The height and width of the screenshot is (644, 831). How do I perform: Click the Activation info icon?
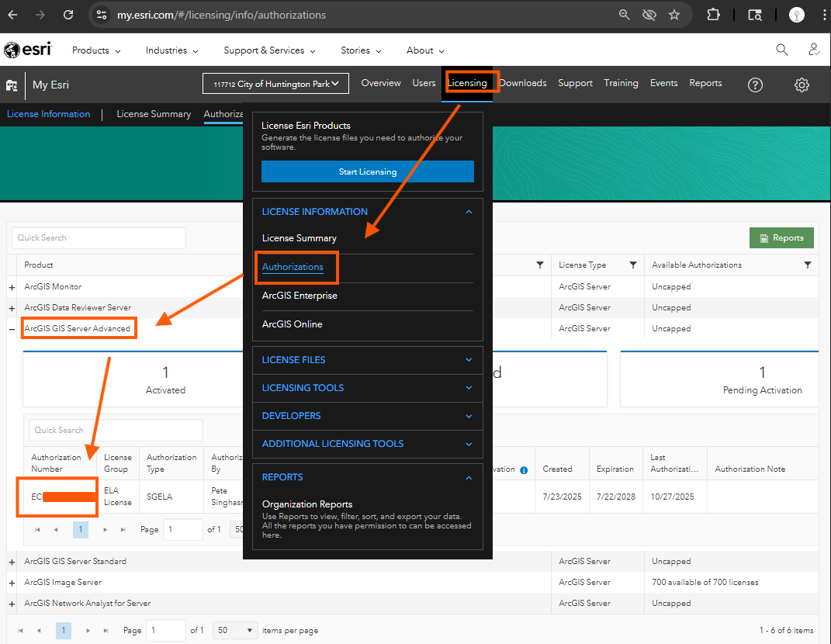(x=524, y=469)
